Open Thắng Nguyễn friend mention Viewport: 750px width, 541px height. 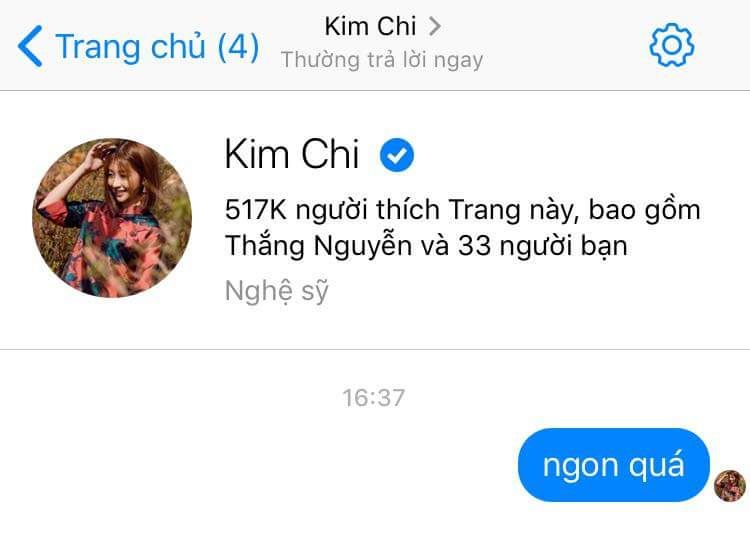pyautogui.click(x=319, y=246)
